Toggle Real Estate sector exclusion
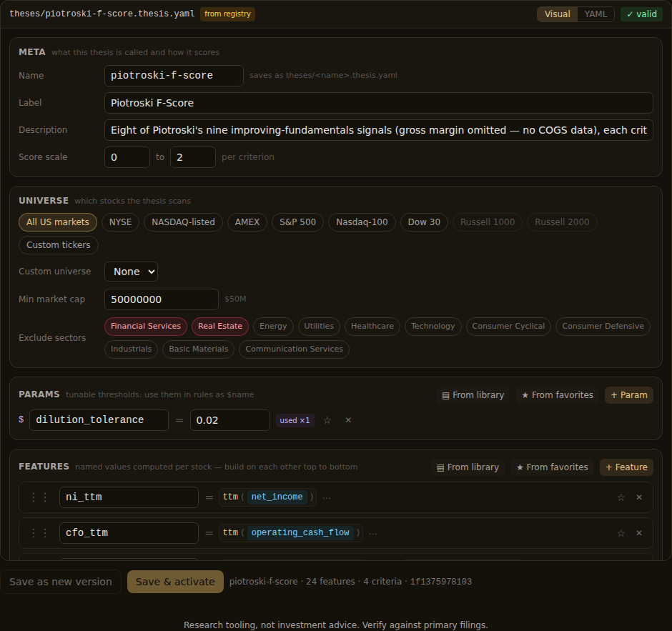This screenshot has height=631, width=672. coord(220,327)
